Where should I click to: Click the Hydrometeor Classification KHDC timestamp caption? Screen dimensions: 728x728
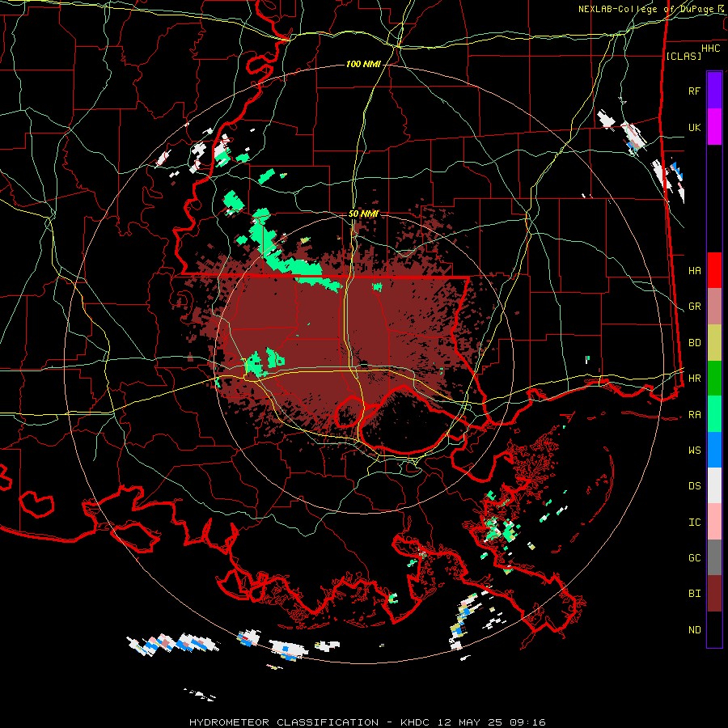coord(367,722)
